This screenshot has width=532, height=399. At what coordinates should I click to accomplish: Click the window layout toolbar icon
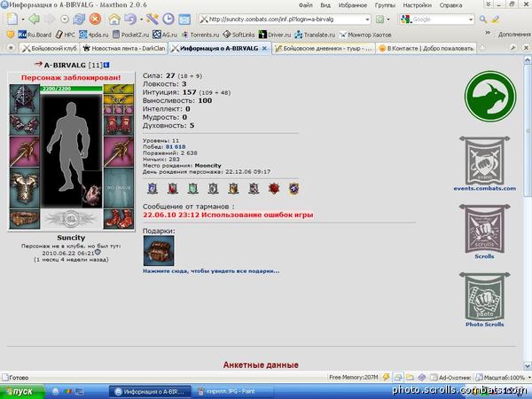[184, 20]
